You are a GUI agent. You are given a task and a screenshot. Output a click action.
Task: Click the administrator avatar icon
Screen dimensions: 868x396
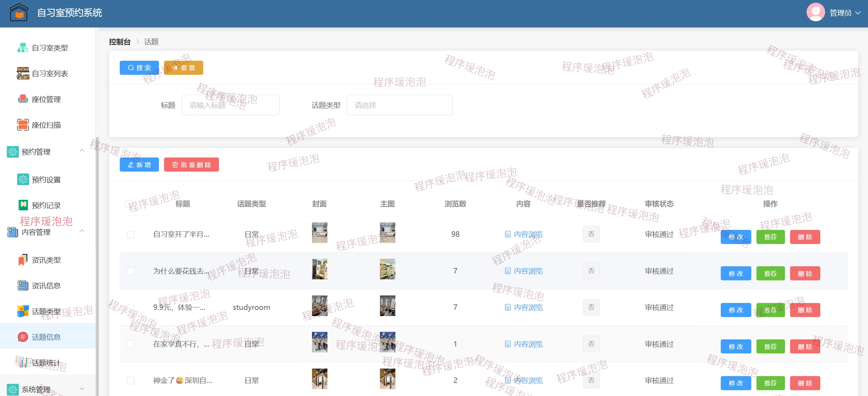[x=815, y=13]
